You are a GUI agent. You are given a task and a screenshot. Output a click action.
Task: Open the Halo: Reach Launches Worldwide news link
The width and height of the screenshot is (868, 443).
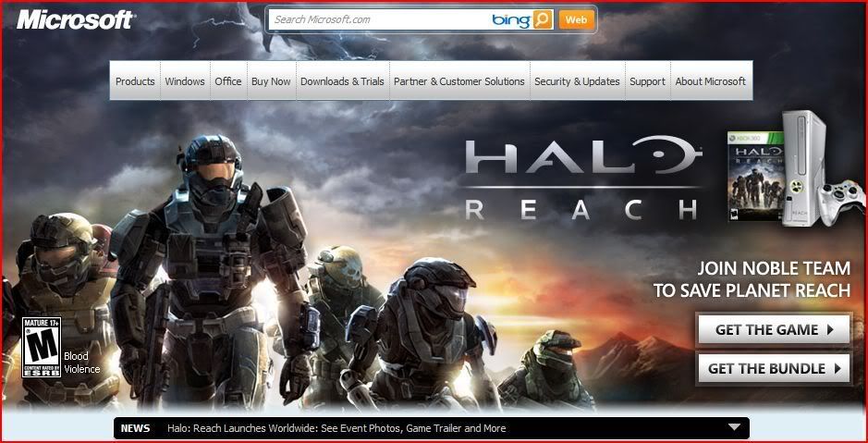(x=336, y=428)
